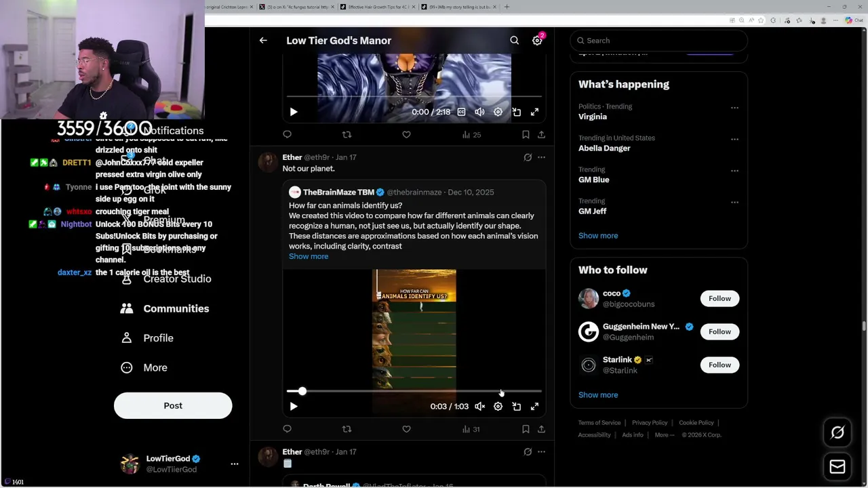This screenshot has height=488, width=868.
Task: Open community settings icon with notification badge
Action: click(537, 41)
